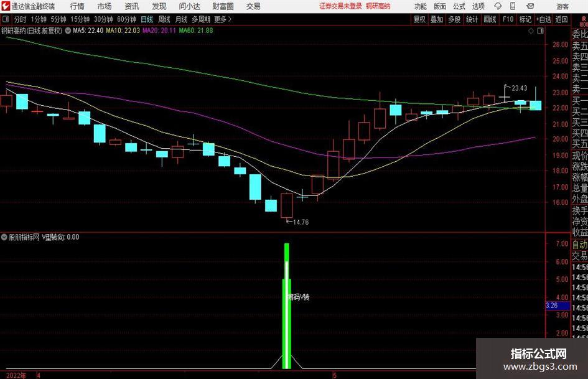The image size is (588, 379).
Task: Switch to 5分钟 period tab
Action: tap(58, 19)
